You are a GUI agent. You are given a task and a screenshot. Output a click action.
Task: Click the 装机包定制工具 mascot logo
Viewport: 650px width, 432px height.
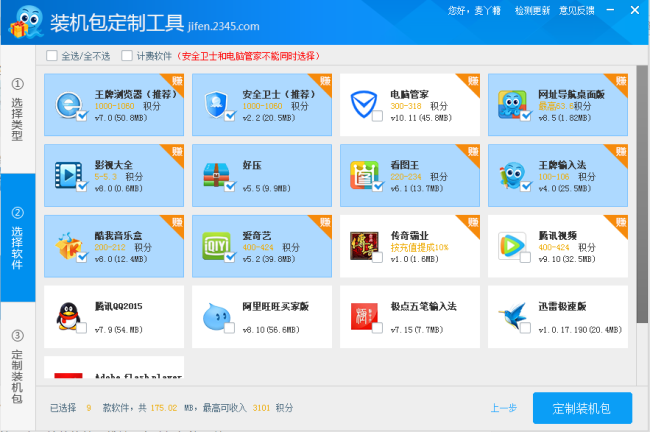[x=25, y=22]
